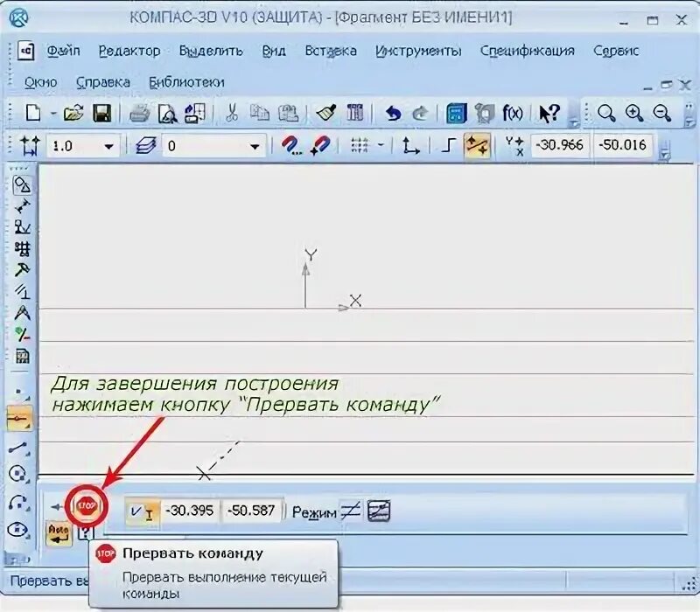Toggle the highlighted rounding button
The width and height of the screenshot is (700, 612).
click(477, 146)
